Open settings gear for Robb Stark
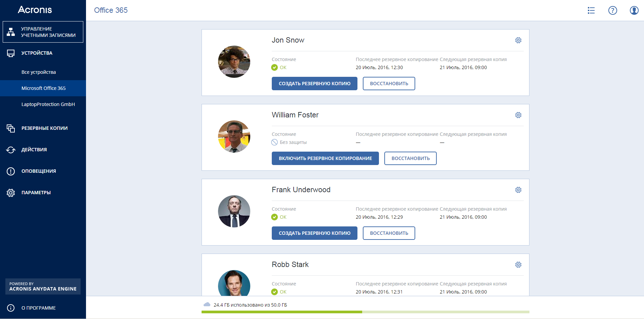Viewport: 644px width, 319px height. (x=518, y=265)
